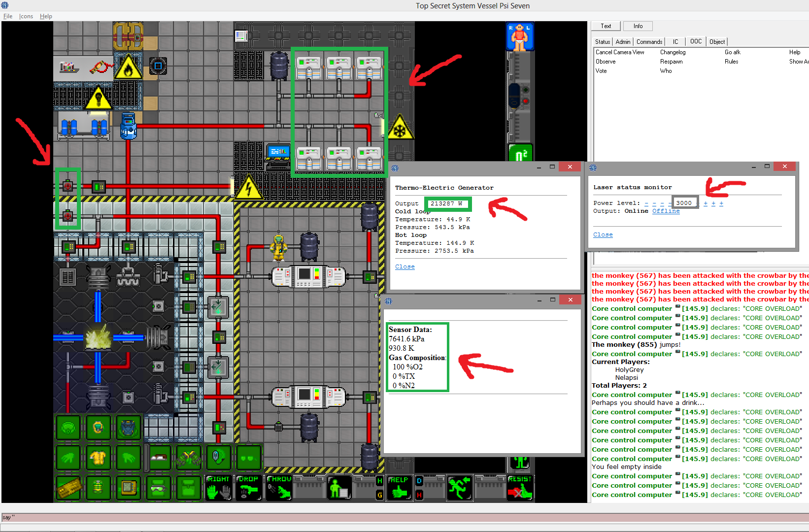This screenshot has height=532, width=809.
Task: Select the green H intent square
Action: pos(379,480)
